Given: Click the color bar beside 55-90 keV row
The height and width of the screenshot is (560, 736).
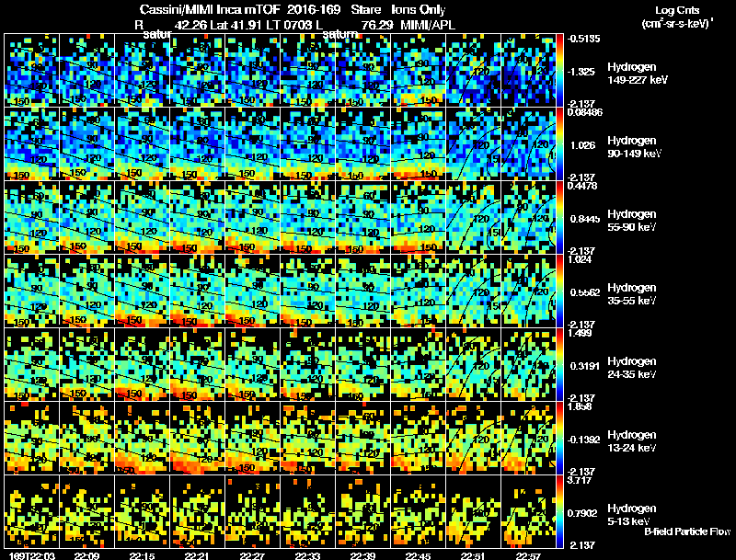Looking at the screenshot, I should point(560,218).
